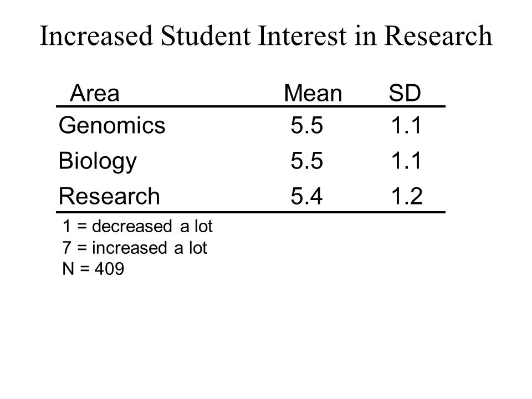Viewport: 532px width, 399px height.
Task: Click the bottom horizontal rule of table
Action: click(250, 212)
